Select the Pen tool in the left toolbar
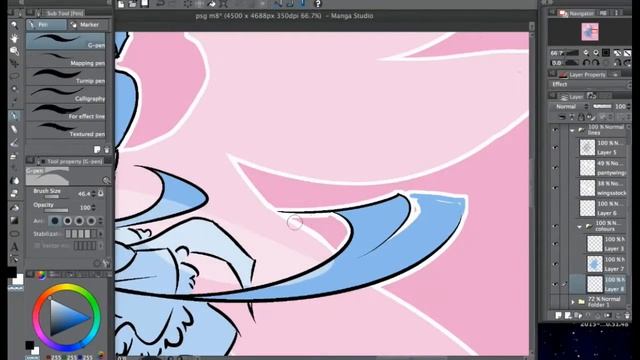640x360 pixels. coord(14,116)
